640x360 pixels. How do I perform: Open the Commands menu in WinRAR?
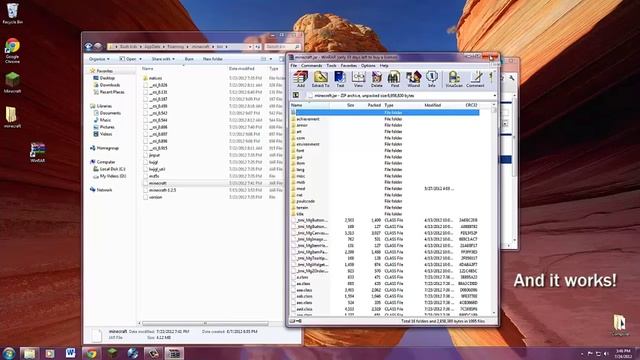coord(311,66)
